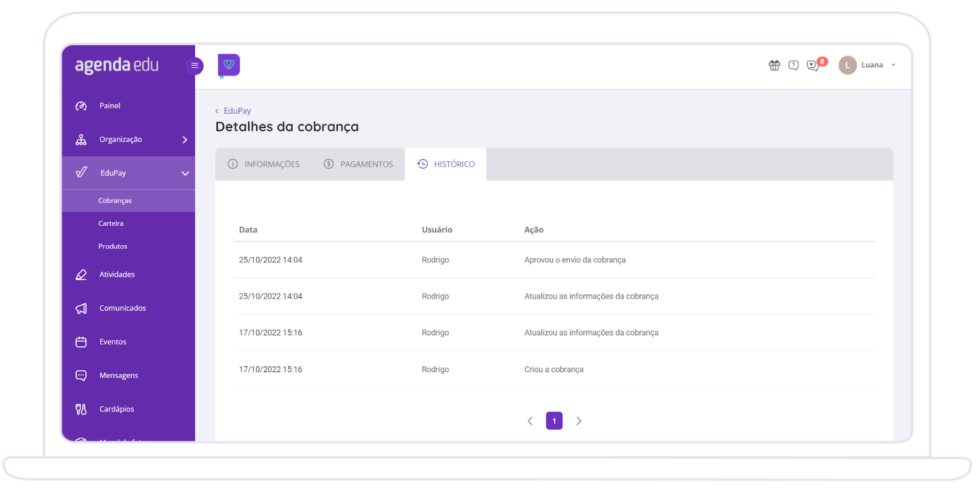Open the Comunicados menu label

tap(122, 308)
